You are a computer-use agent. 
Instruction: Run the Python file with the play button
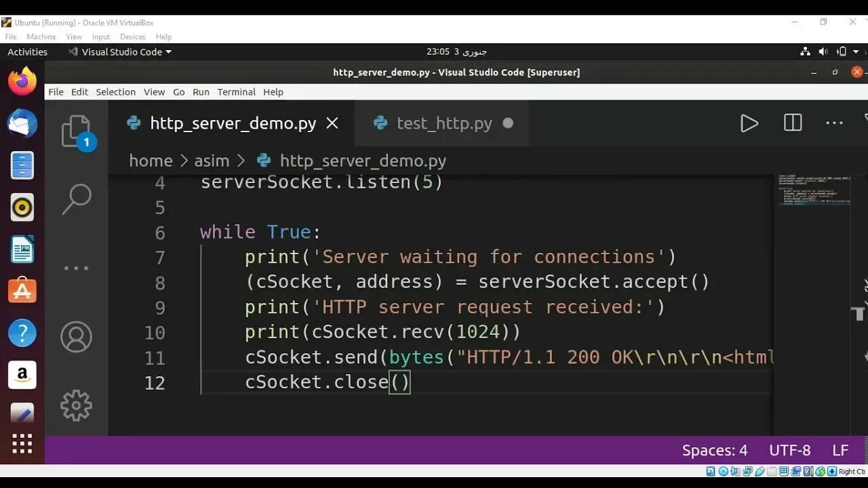point(749,123)
